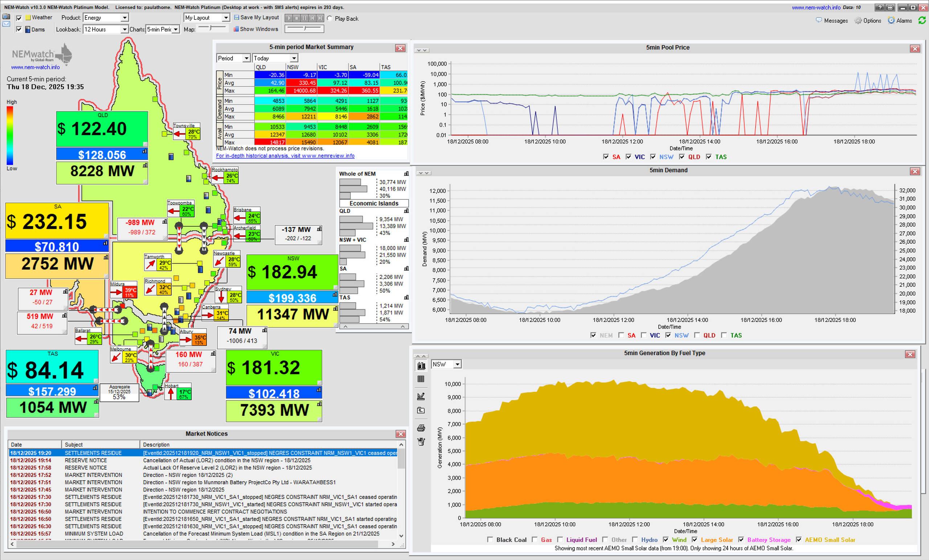Print the generation by fuel type chart

[421, 428]
